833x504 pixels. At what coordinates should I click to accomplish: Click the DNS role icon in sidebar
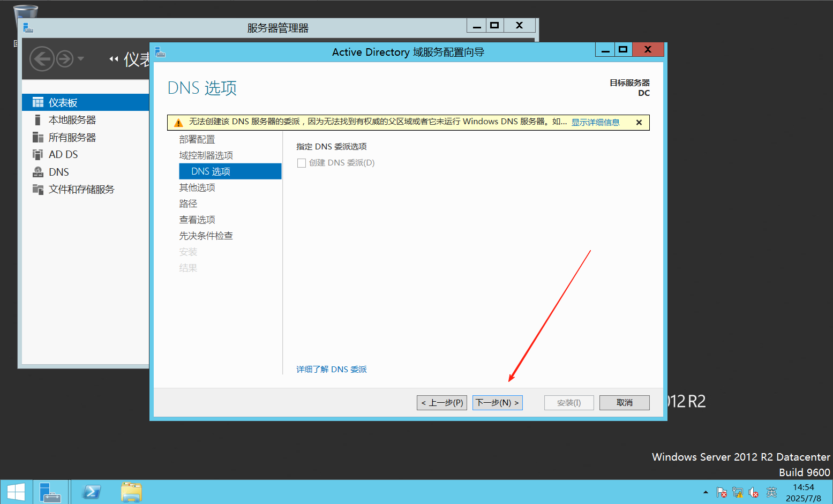pos(38,172)
